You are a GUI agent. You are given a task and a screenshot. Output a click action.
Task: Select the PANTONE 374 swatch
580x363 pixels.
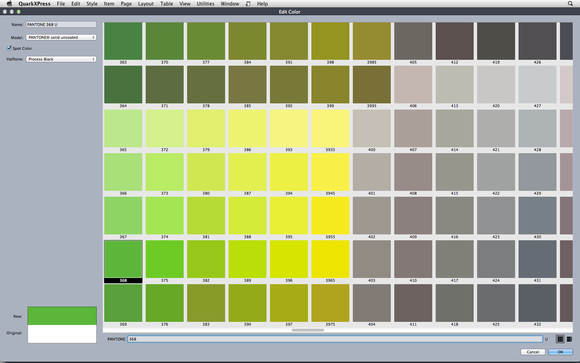(x=165, y=216)
